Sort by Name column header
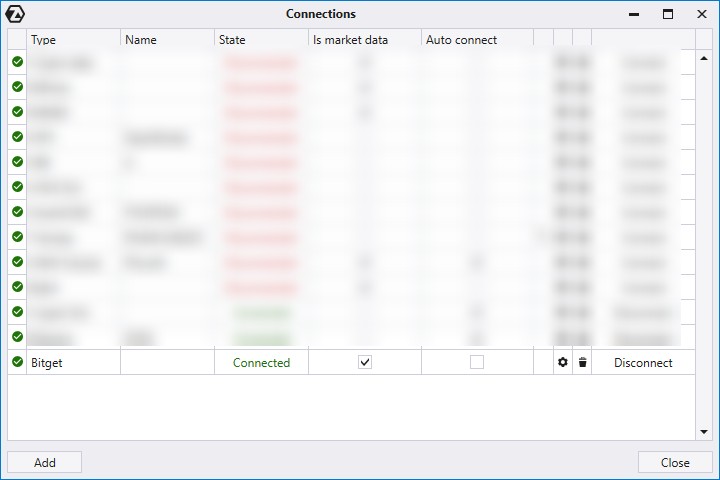This screenshot has width=720, height=480. coord(167,40)
